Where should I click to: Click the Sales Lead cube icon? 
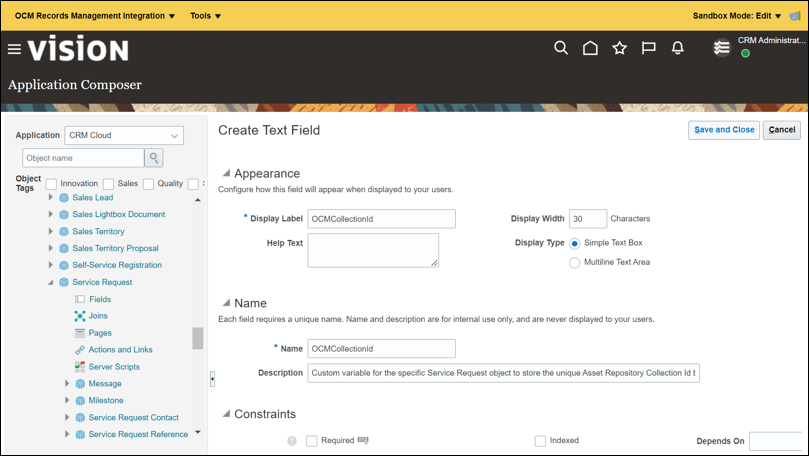pos(64,198)
